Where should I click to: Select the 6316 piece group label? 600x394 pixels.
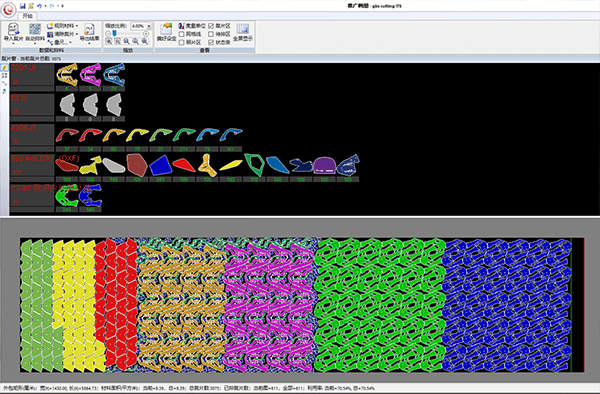19,98
